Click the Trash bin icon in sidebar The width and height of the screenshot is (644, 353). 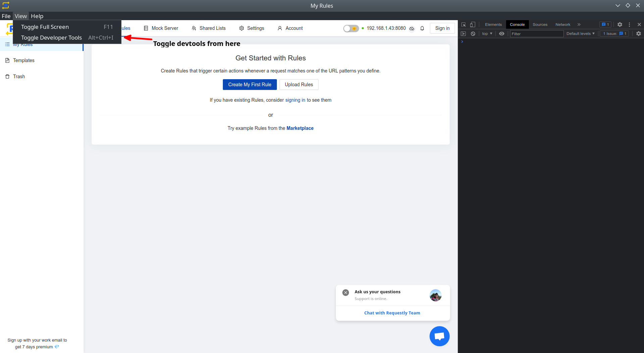click(x=7, y=77)
